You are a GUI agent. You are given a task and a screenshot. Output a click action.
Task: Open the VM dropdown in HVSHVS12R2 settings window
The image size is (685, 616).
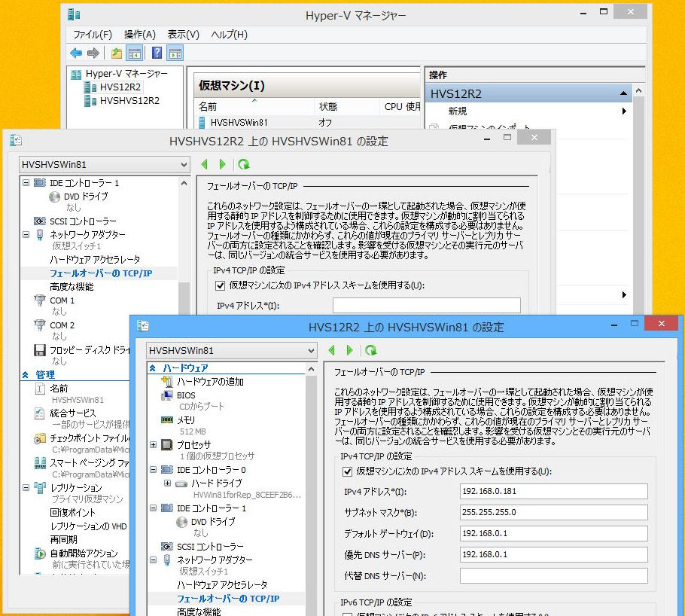184,165
